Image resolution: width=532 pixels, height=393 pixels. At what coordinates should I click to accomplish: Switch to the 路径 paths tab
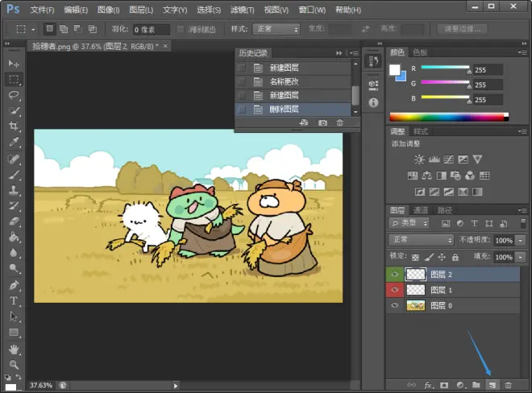coord(444,210)
